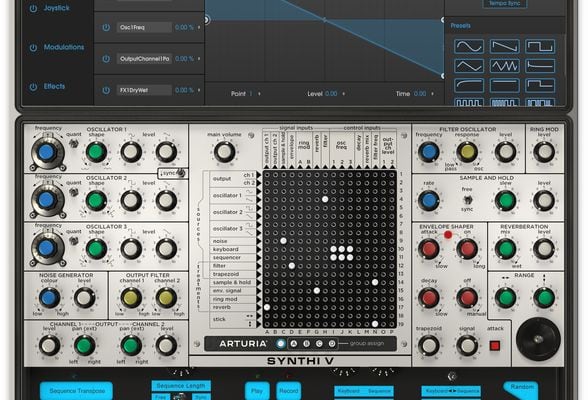The height and width of the screenshot is (400, 588).
Task: Click the Sample and Hold blue rate knob
Action: [429, 200]
